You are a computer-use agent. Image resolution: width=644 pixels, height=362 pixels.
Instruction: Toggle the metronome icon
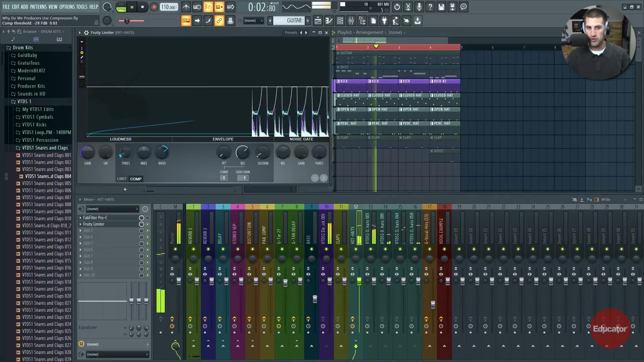[186, 7]
